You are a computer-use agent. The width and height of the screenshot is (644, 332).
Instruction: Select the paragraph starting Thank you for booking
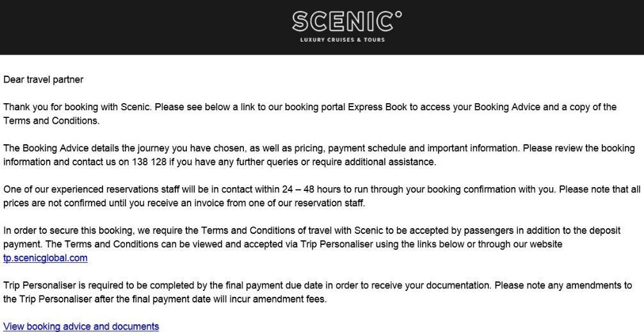click(x=310, y=114)
